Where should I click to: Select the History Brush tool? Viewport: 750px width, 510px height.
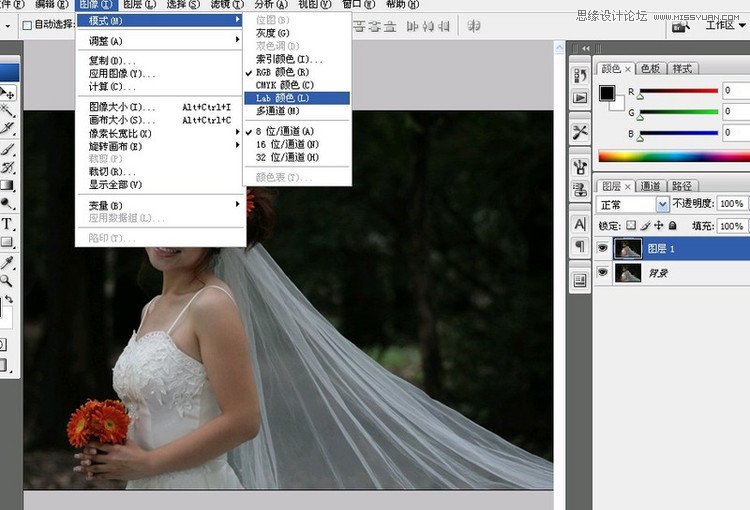coord(7,167)
